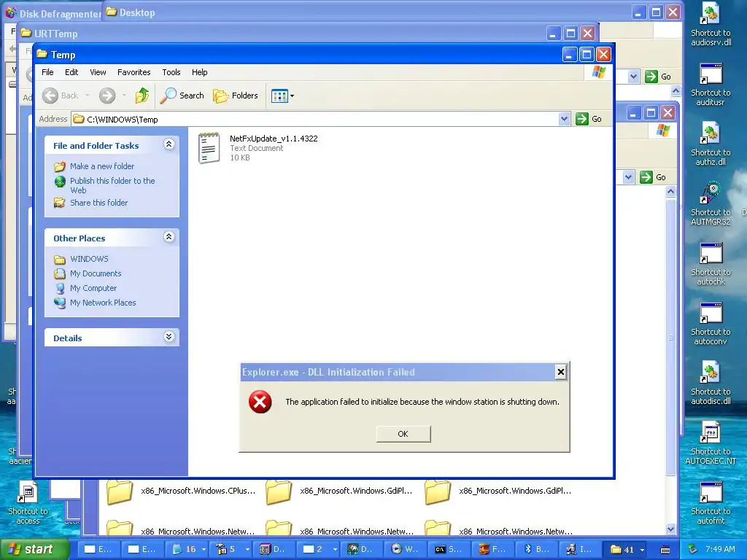The height and width of the screenshot is (560, 747).
Task: Open the Back button history dropdown arrow
Action: (88, 96)
